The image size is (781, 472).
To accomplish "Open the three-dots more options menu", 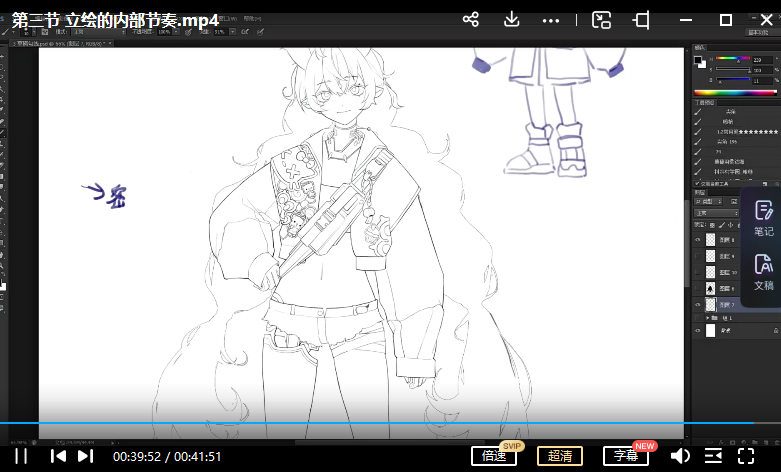I will pyautogui.click(x=551, y=20).
